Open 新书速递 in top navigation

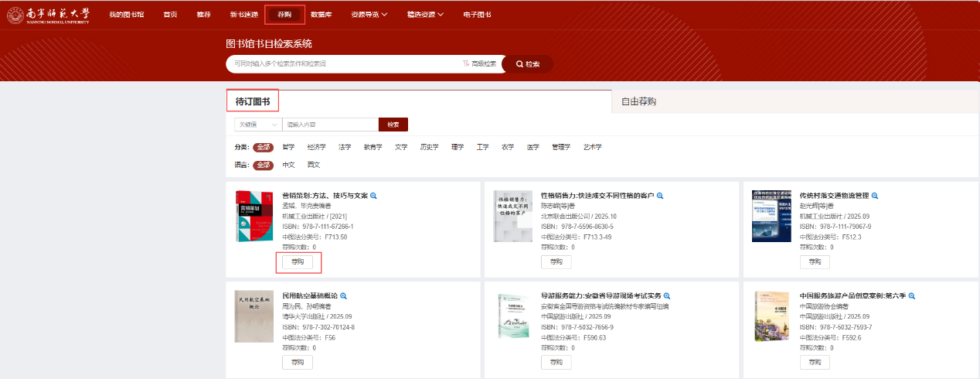243,15
